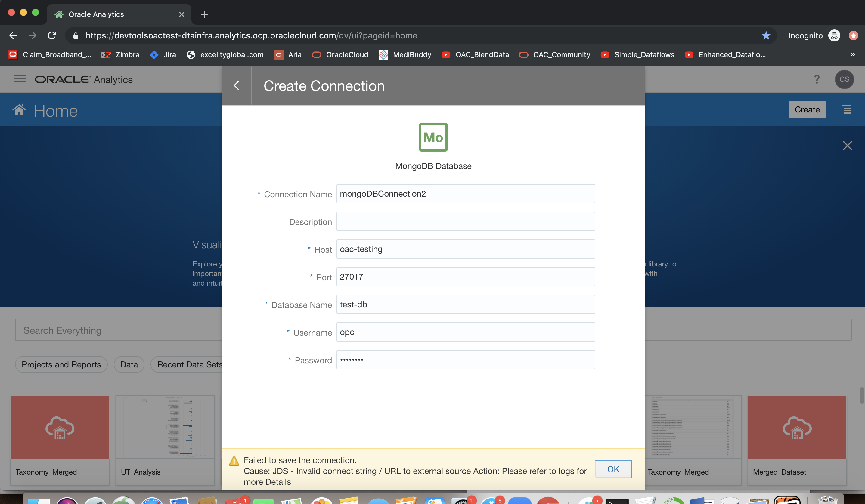Click the browser forward arrow
The image size is (865, 504).
click(32, 35)
